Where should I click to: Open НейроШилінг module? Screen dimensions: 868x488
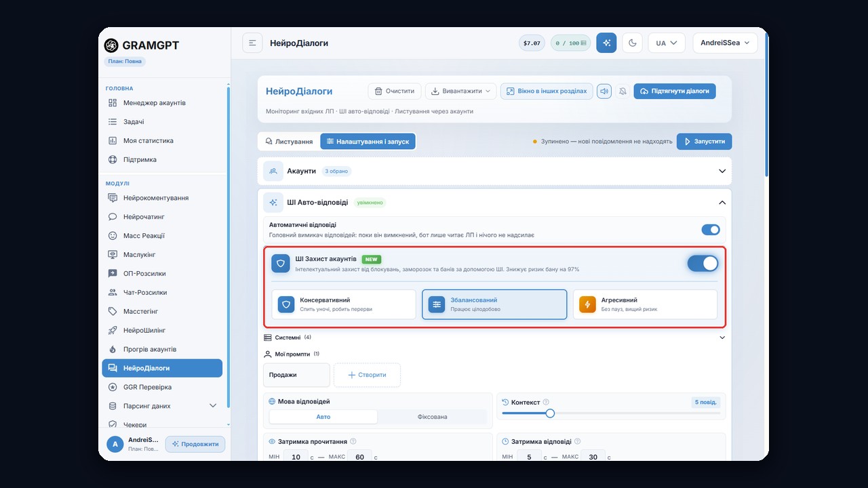point(163,331)
